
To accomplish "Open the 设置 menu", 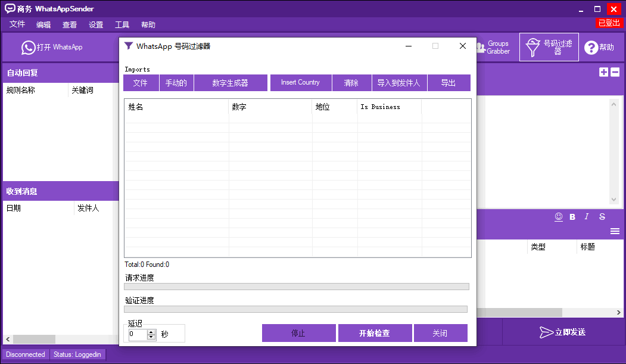I will 96,25.
